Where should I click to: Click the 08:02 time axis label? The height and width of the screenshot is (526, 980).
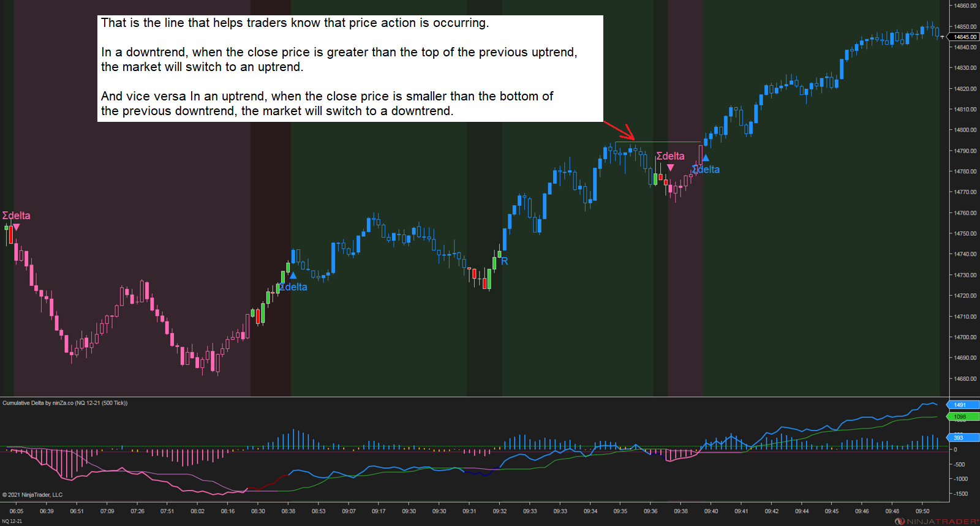pos(197,511)
